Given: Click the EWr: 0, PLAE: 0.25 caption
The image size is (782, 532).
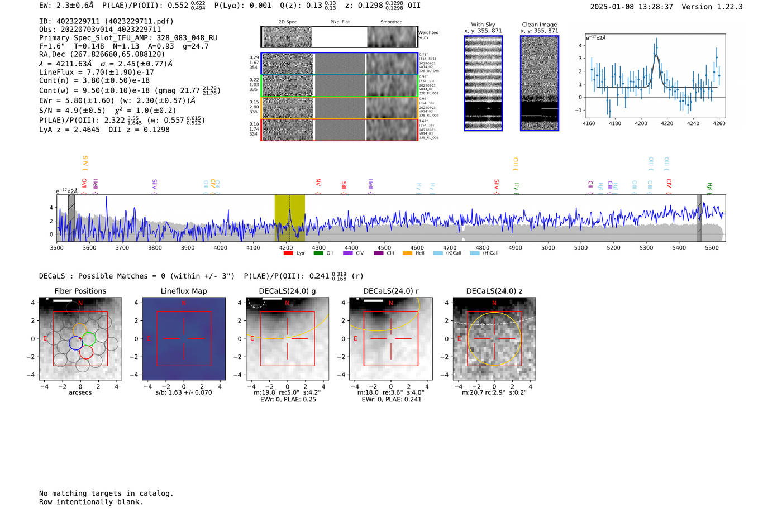Looking at the screenshot, I should coord(288,399).
